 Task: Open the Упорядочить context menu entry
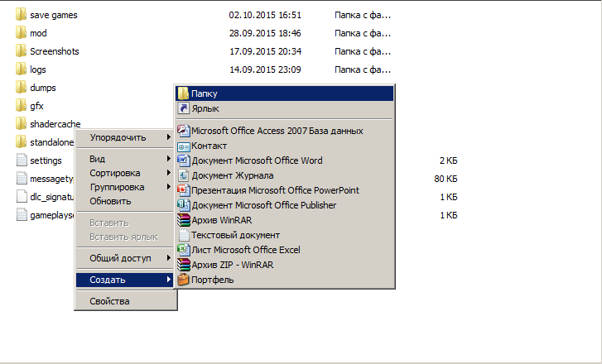tap(125, 137)
